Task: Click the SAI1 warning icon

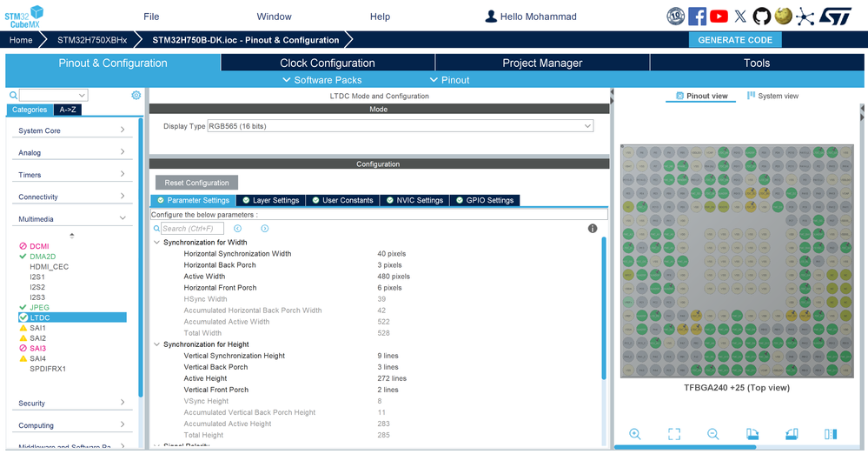Action: coord(23,328)
